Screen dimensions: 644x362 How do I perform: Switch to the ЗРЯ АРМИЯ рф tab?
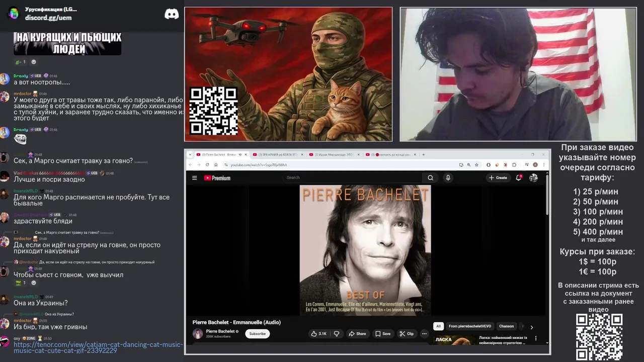278,154
